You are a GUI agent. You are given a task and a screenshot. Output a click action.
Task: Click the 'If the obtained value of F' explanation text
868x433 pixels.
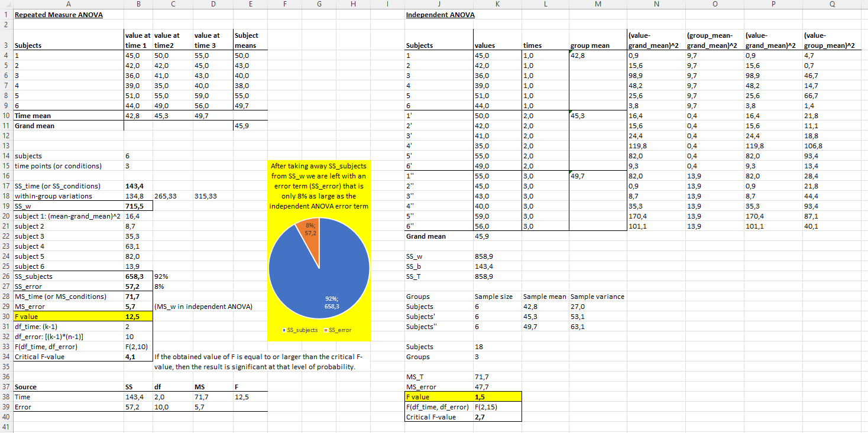tap(258, 362)
